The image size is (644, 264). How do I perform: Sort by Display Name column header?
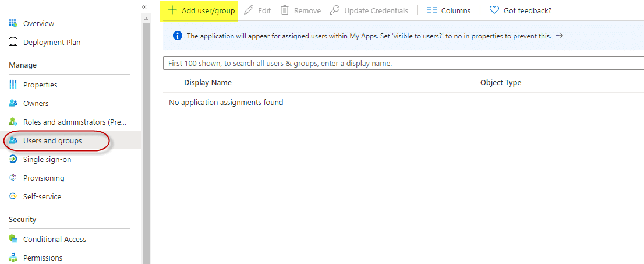208,83
